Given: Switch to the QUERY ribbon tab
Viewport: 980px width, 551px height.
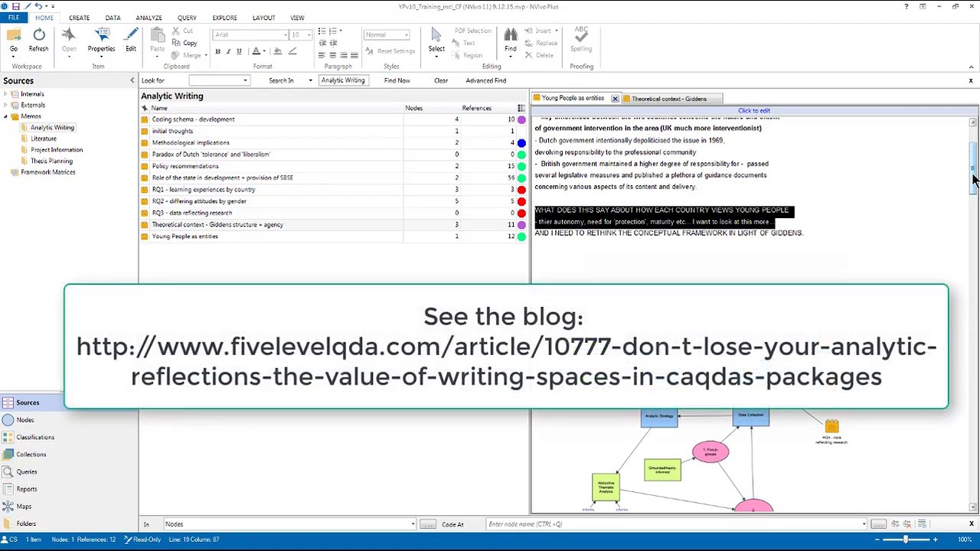Looking at the screenshot, I should [187, 18].
